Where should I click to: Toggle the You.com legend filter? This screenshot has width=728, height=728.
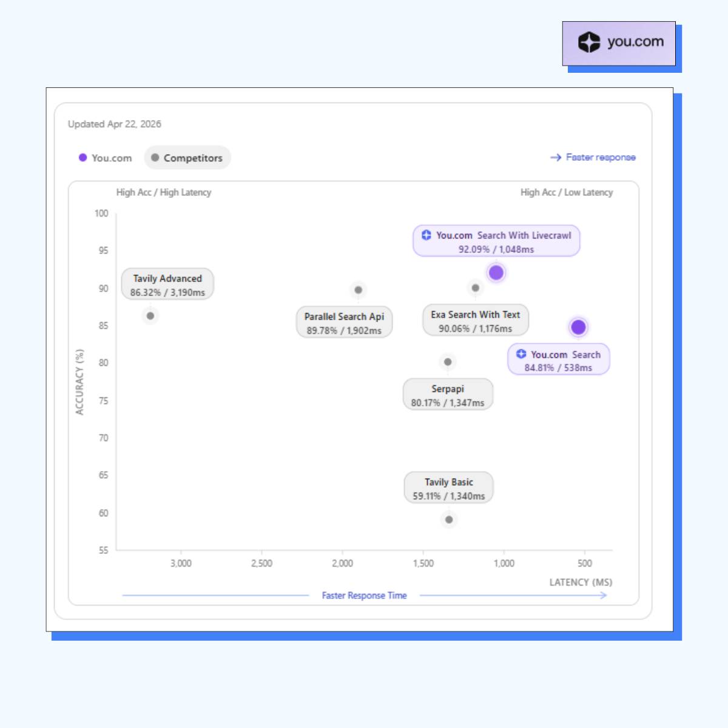[105, 158]
